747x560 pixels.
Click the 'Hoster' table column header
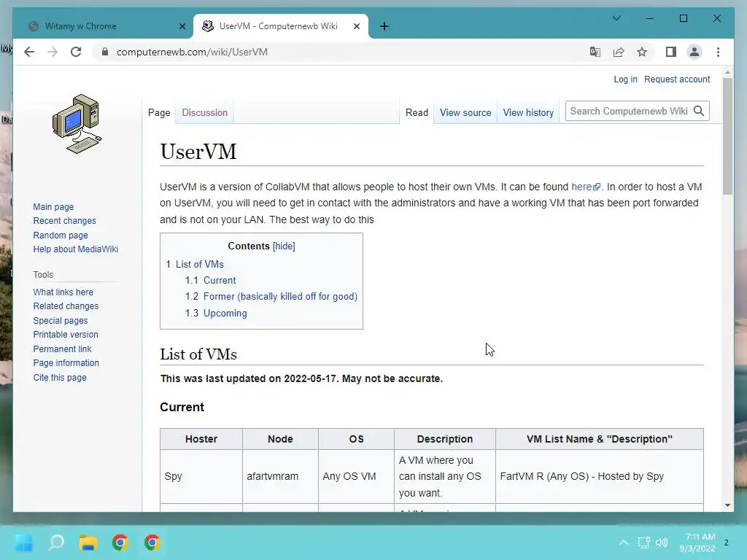[201, 439]
